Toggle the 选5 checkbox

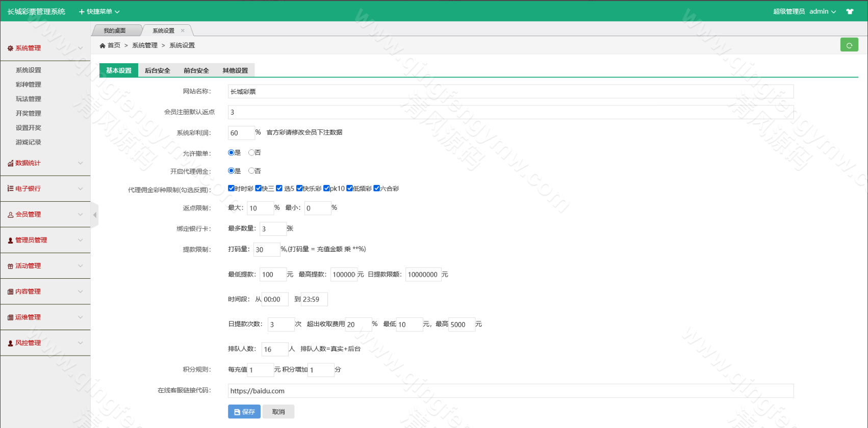point(279,188)
